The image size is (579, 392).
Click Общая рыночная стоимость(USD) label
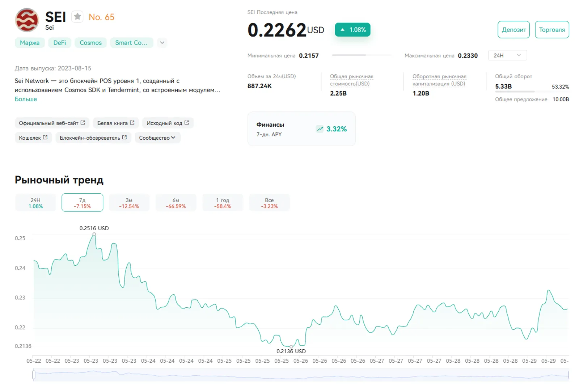[x=351, y=80]
